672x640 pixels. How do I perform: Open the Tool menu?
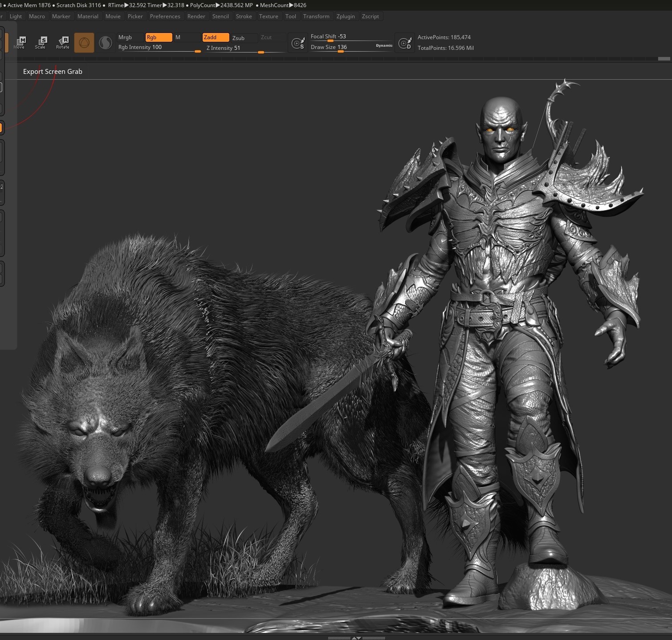point(291,16)
